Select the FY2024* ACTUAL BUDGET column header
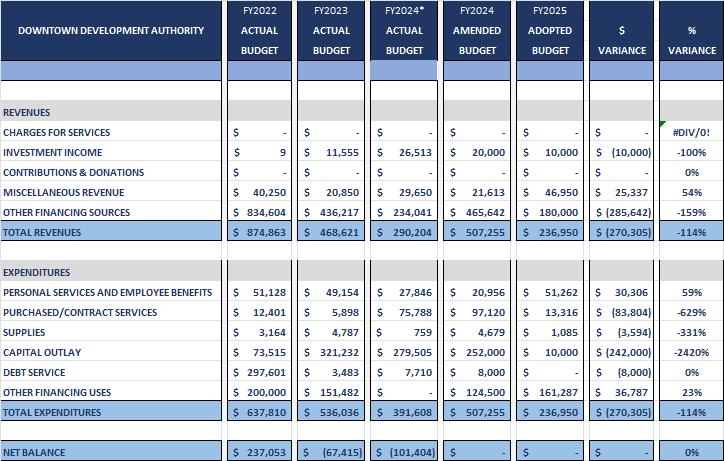 pos(404,30)
